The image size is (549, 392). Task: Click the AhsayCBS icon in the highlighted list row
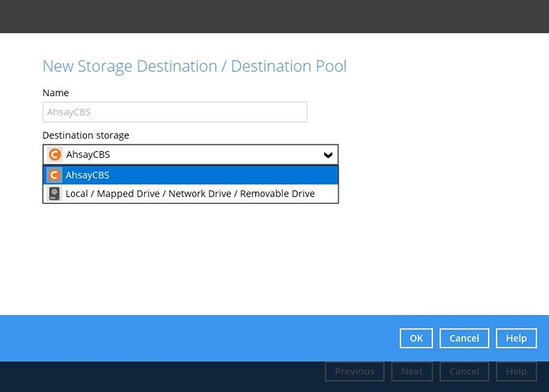coord(54,175)
